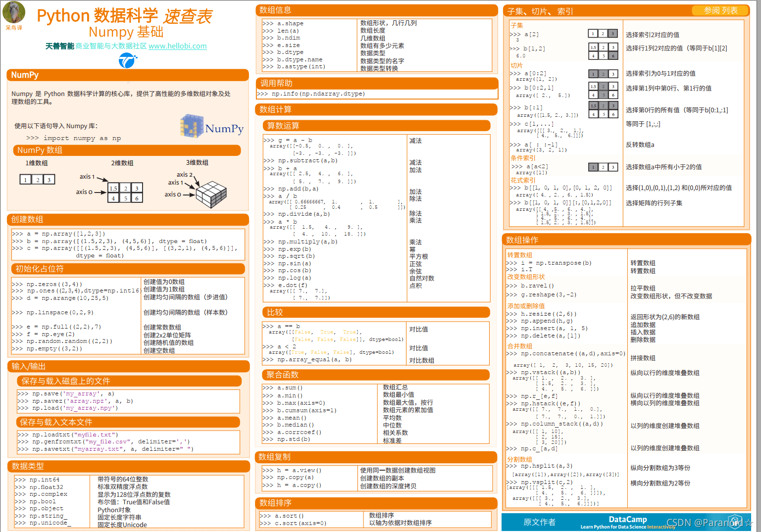Click the np.sqrt(b) code line
This screenshot has height=532, width=761.
(x=289, y=256)
